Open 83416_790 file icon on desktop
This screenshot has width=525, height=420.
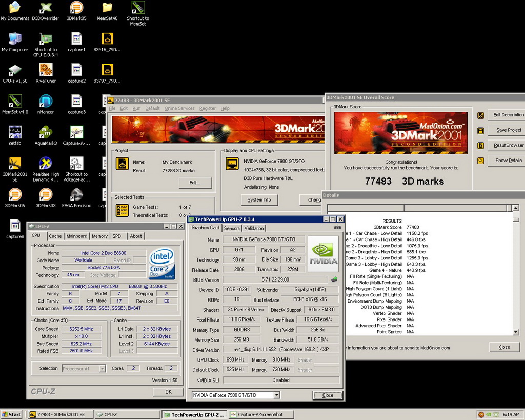(x=107, y=42)
